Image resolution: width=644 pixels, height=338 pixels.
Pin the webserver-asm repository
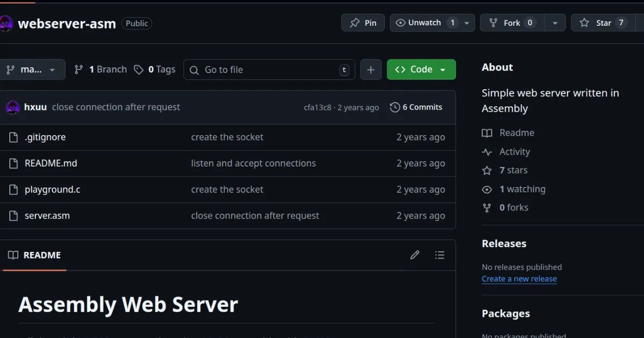pyautogui.click(x=363, y=23)
